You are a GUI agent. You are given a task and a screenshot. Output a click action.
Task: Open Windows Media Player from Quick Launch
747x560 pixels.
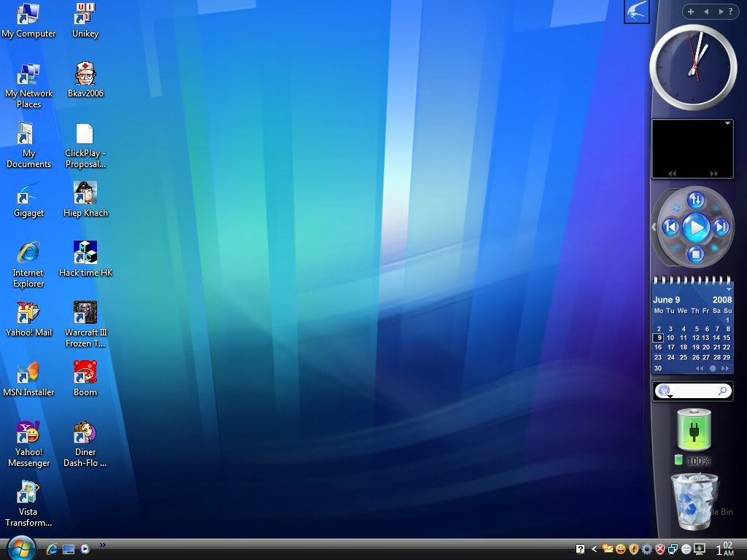click(85, 549)
